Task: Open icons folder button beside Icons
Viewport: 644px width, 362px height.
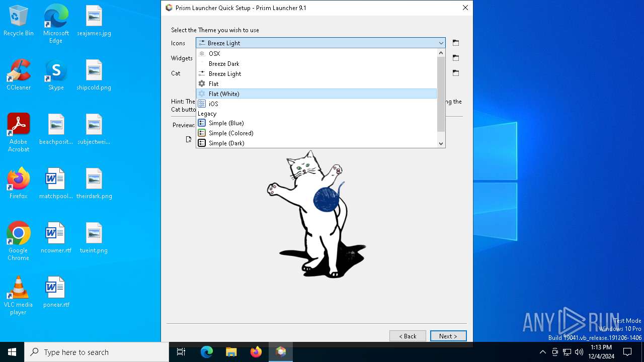Action: pyautogui.click(x=456, y=43)
